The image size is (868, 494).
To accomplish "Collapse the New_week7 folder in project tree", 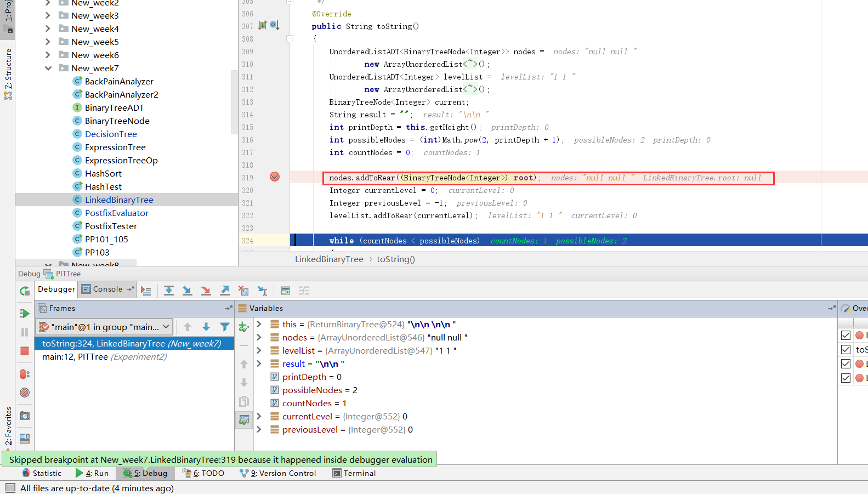I will pos(48,68).
